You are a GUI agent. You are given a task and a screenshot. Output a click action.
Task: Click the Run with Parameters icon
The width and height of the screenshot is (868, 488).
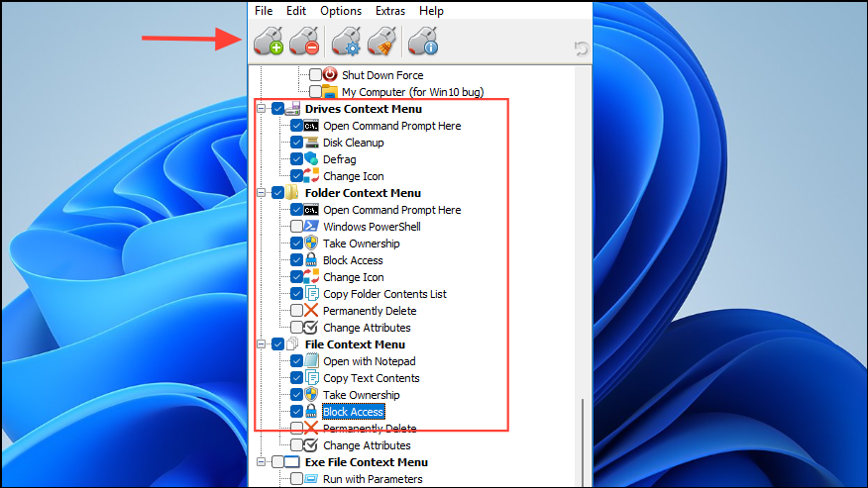pyautogui.click(x=312, y=478)
